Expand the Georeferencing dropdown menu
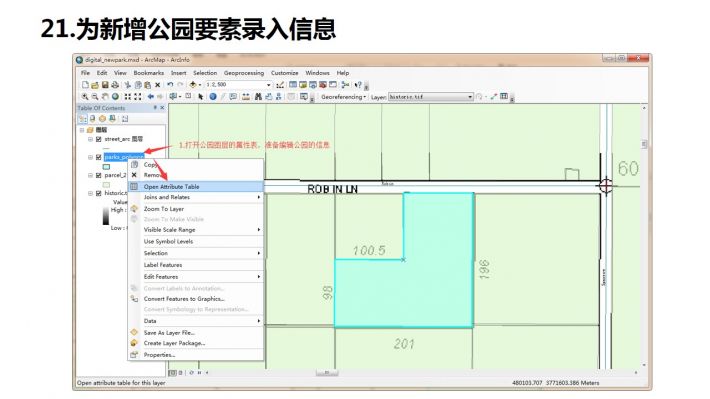The width and height of the screenshot is (710, 399). click(x=343, y=96)
